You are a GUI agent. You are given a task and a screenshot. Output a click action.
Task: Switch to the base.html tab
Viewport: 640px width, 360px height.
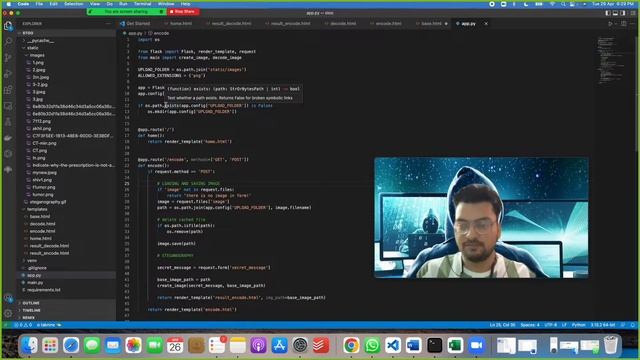tap(430, 24)
